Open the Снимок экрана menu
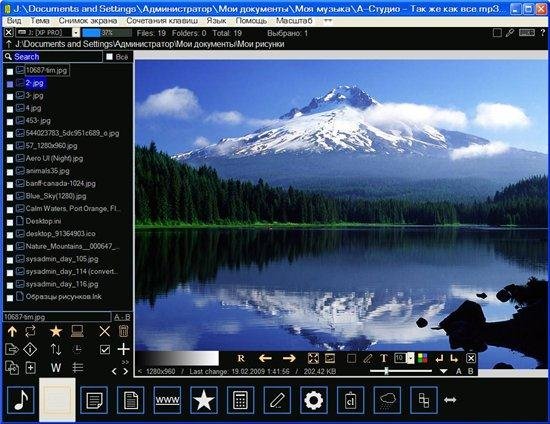 point(88,21)
